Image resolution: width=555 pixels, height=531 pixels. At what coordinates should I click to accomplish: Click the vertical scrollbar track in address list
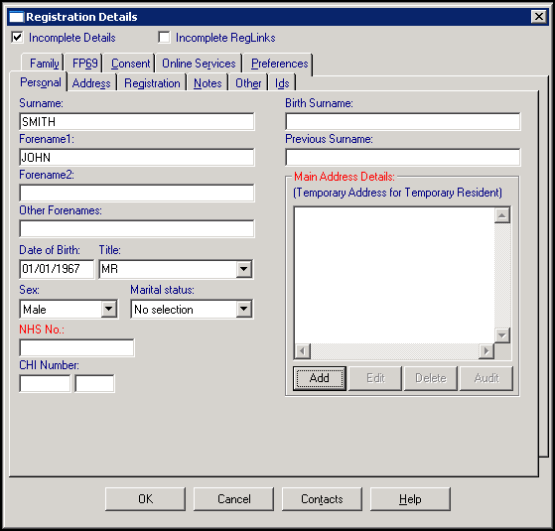point(502,275)
